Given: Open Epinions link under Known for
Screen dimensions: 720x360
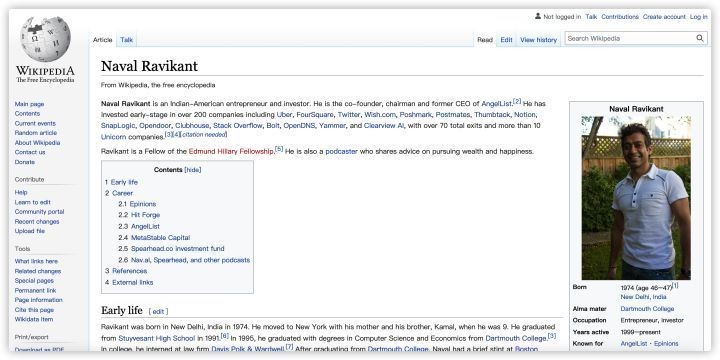Looking at the screenshot, I should [x=666, y=344].
